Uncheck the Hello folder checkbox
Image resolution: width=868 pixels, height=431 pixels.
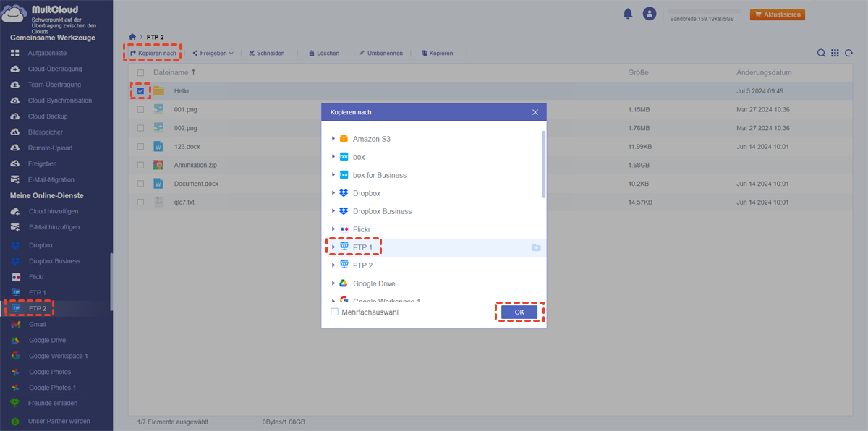coord(140,91)
